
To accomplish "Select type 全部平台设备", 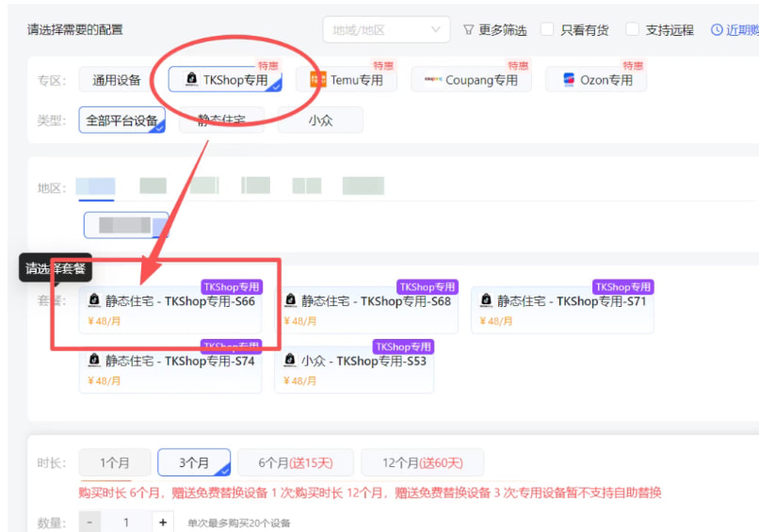I will pos(122,120).
